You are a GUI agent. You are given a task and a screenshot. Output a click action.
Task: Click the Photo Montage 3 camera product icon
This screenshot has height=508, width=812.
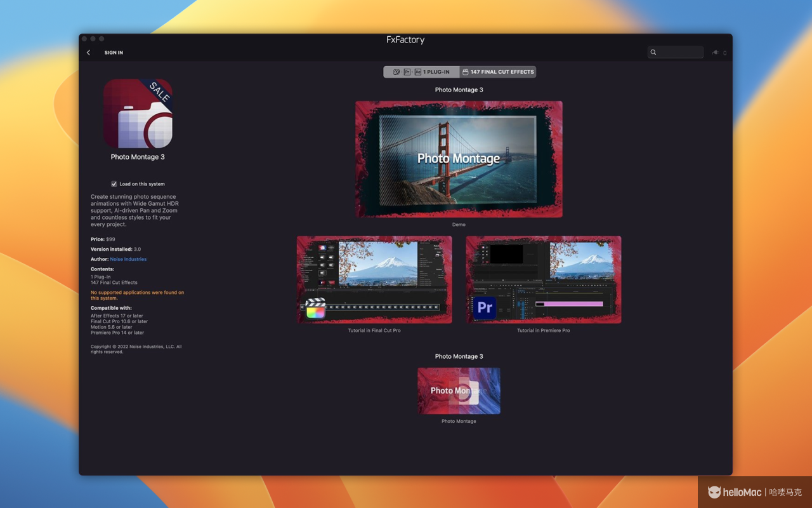pos(138,114)
